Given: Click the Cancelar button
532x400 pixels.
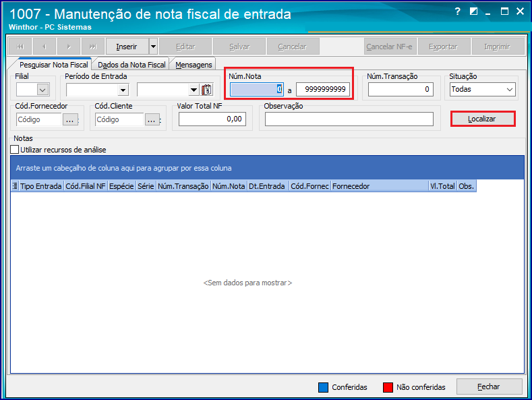Looking at the screenshot, I should click(x=293, y=47).
